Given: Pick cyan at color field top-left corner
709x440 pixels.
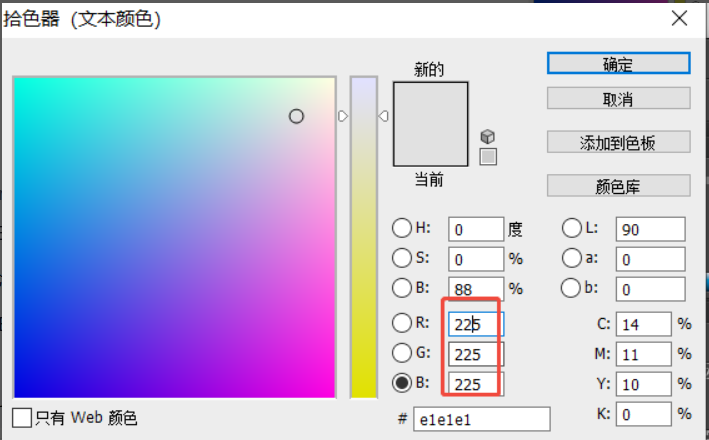Looking at the screenshot, I should (x=17, y=80).
